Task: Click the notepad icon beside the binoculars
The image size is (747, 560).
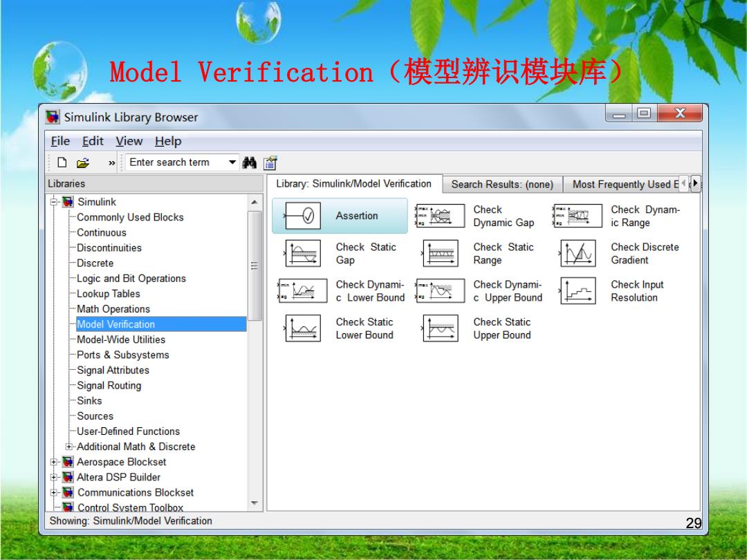Action: point(270,163)
